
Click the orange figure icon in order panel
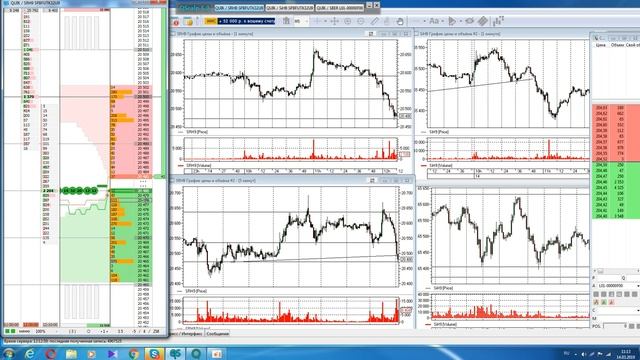(x=596, y=302)
